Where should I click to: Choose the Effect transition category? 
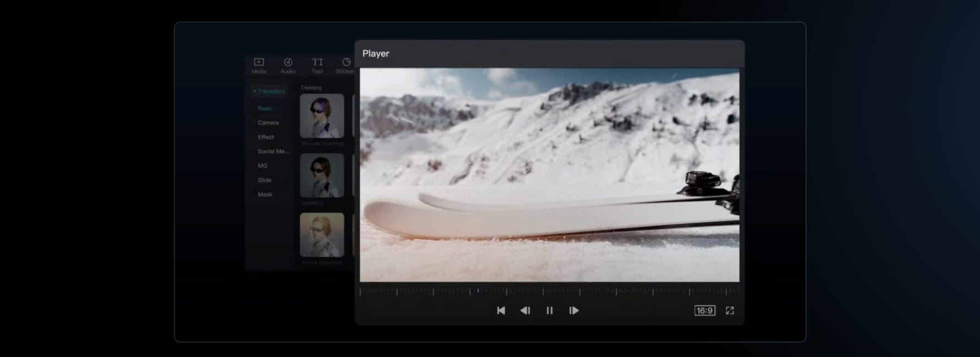point(266,137)
